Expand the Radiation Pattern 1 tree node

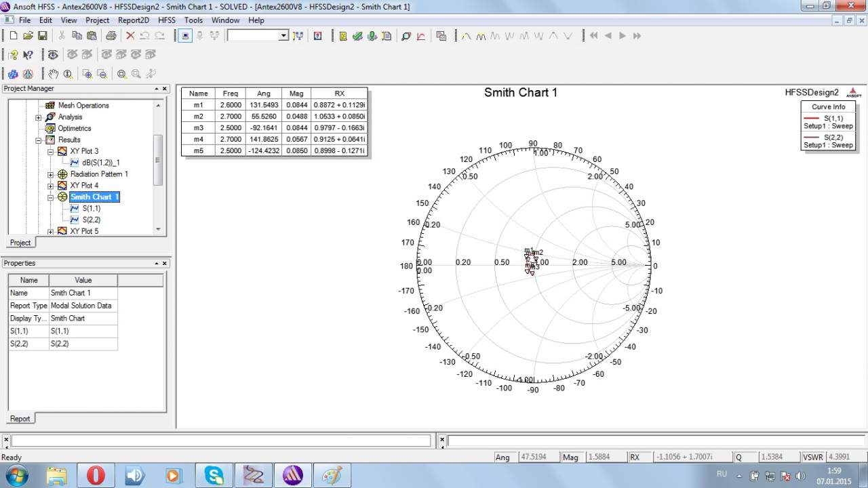[x=51, y=174]
